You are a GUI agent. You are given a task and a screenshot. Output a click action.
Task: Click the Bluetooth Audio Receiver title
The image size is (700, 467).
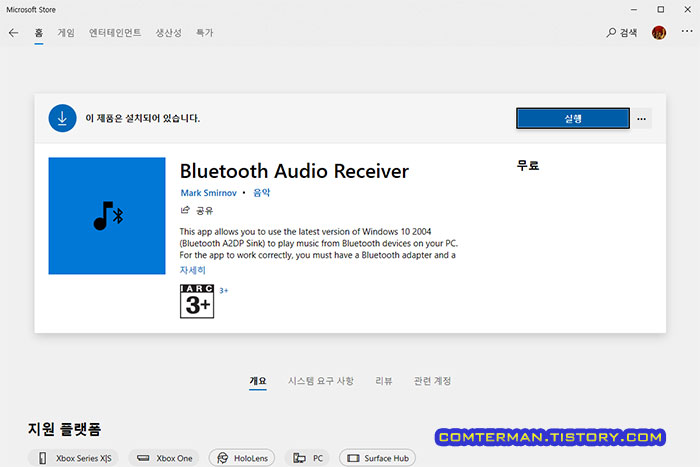pyautogui.click(x=294, y=171)
